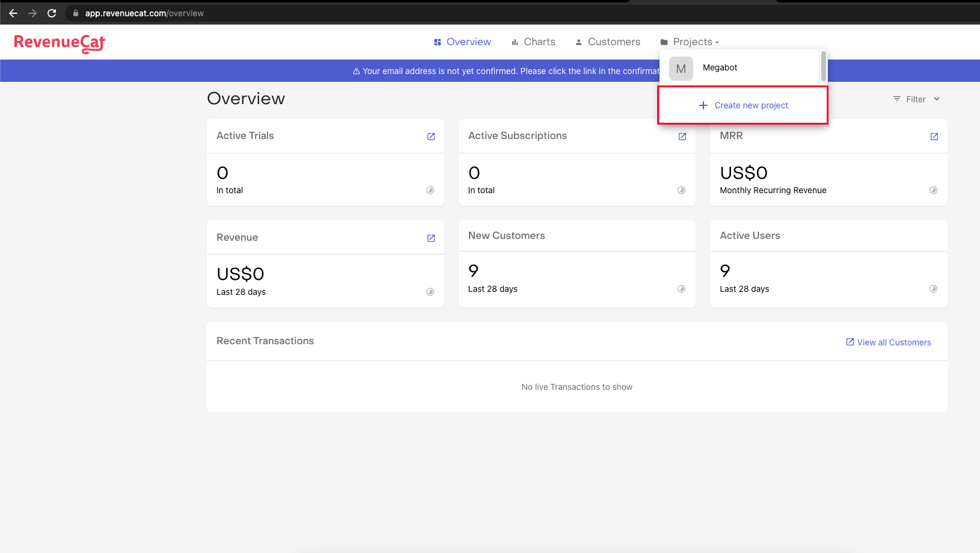Viewport: 980px width, 553px height.
Task: Expand the Filter dropdown
Action: [917, 99]
